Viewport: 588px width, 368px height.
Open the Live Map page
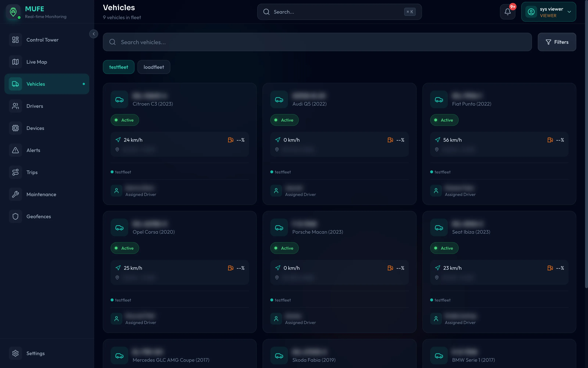[47, 62]
